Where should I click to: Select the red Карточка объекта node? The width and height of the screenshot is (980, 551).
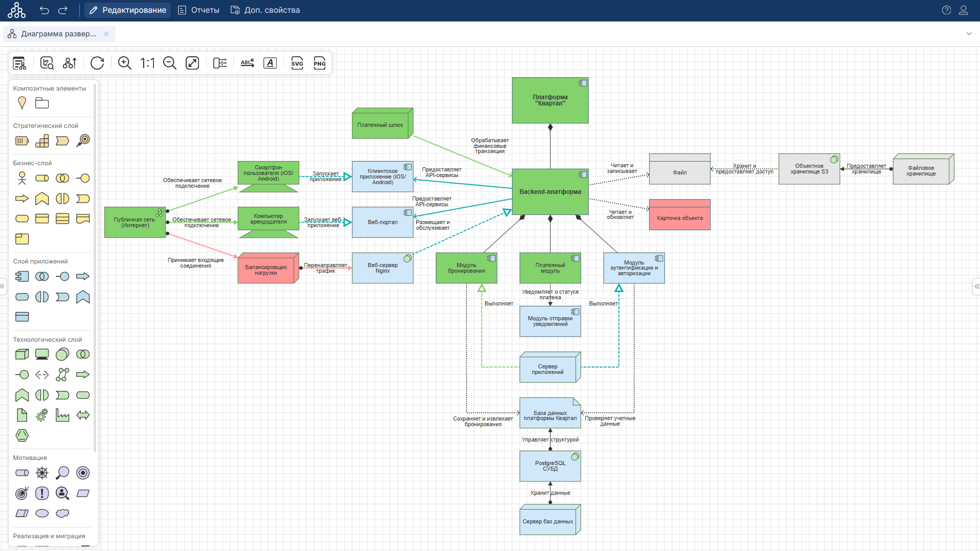pyautogui.click(x=679, y=218)
